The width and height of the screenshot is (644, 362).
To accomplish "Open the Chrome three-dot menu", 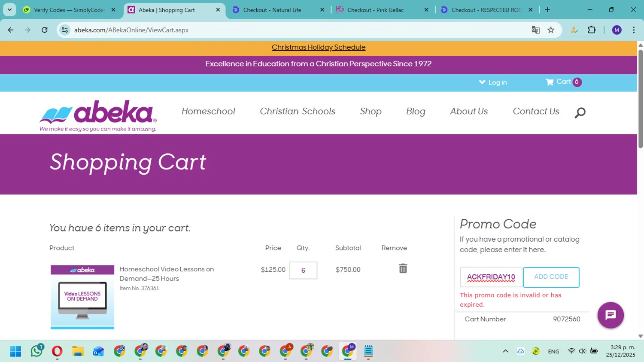I will point(634,30).
